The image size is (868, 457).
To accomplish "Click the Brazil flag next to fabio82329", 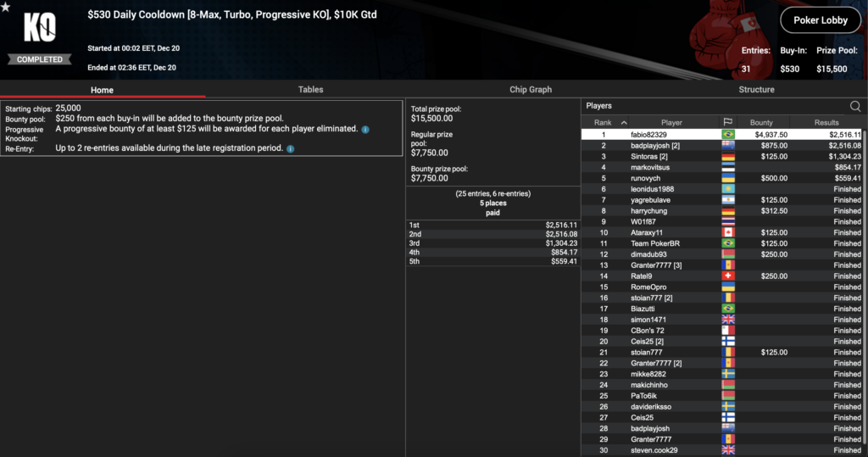I will click(726, 135).
